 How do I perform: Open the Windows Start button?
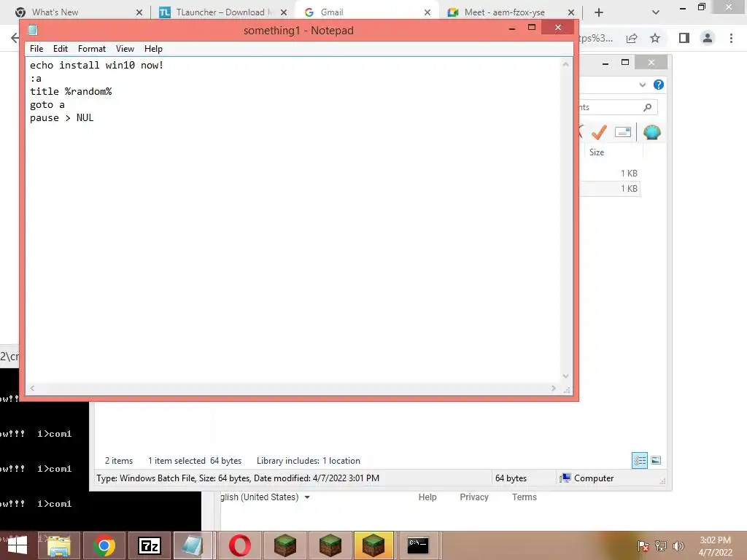18,545
